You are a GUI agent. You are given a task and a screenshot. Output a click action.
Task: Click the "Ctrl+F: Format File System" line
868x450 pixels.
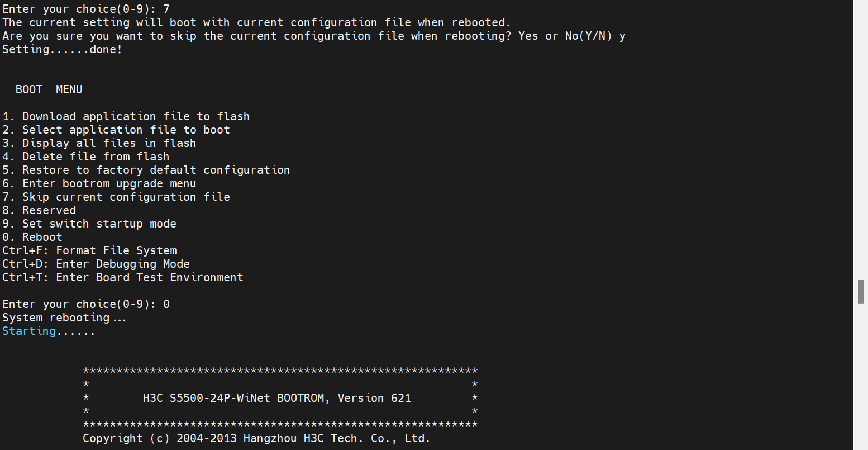[x=89, y=250]
